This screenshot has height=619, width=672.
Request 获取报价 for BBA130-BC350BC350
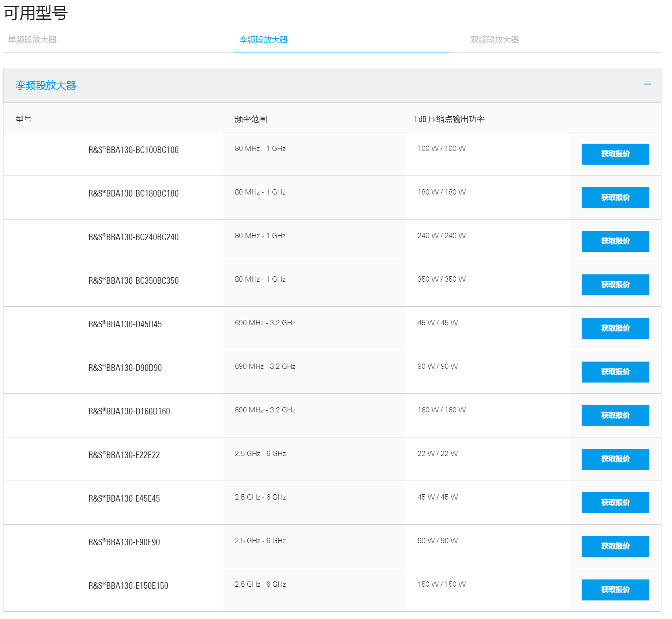[615, 285]
